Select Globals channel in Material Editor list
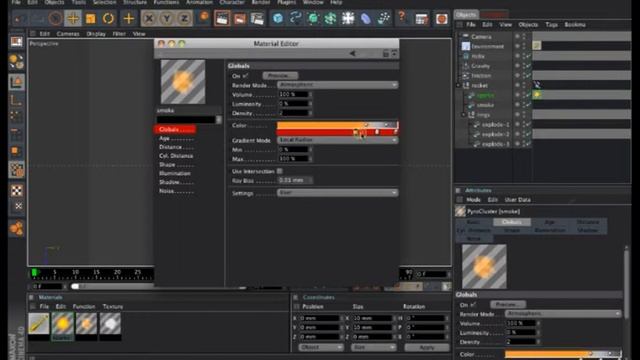 pyautogui.click(x=175, y=129)
